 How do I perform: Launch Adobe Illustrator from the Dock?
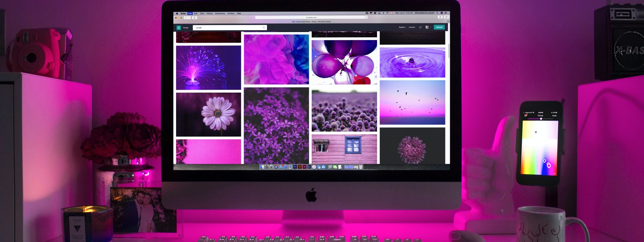[300, 167]
